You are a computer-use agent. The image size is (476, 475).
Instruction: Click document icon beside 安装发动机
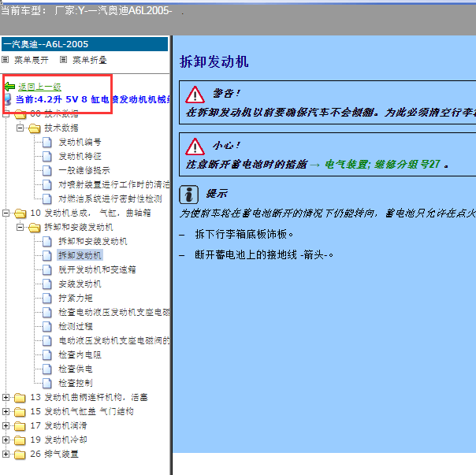click(47, 284)
